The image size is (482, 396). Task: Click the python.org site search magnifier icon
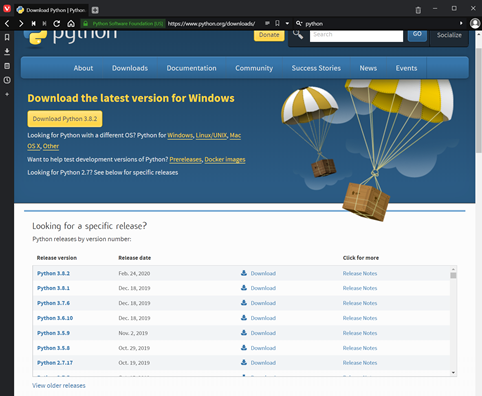click(298, 34)
